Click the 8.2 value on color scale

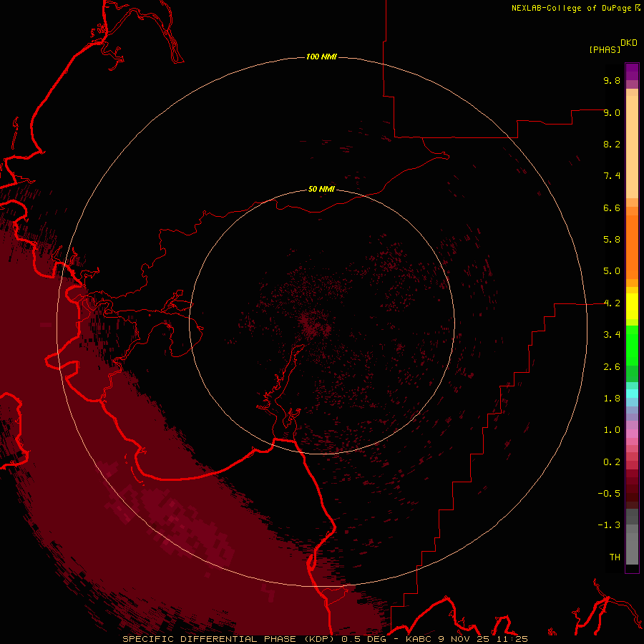[x=612, y=144]
